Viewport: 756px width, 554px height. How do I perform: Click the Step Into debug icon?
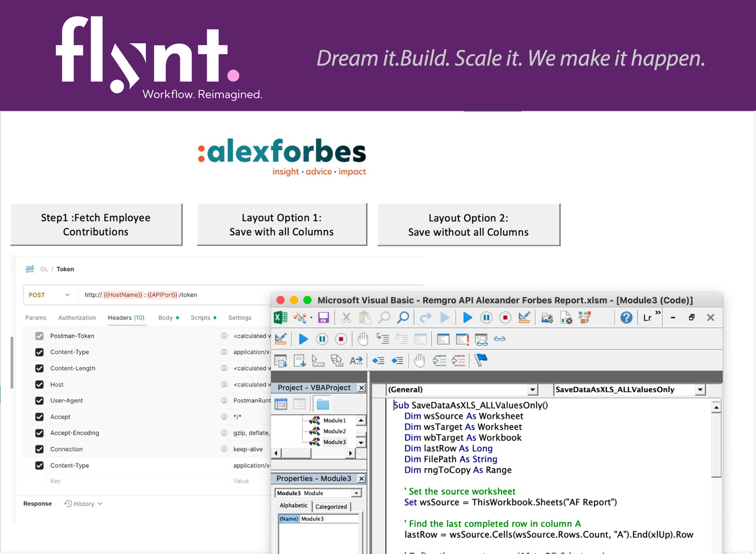(383, 339)
